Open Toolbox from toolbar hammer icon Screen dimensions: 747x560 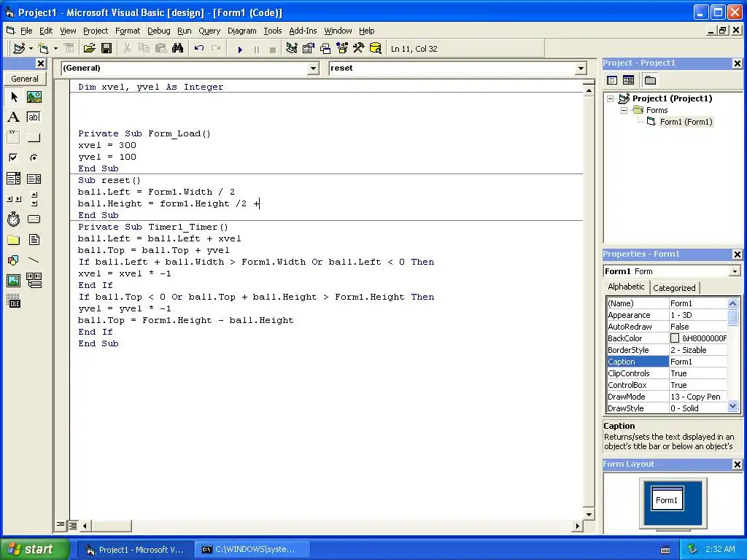point(359,48)
